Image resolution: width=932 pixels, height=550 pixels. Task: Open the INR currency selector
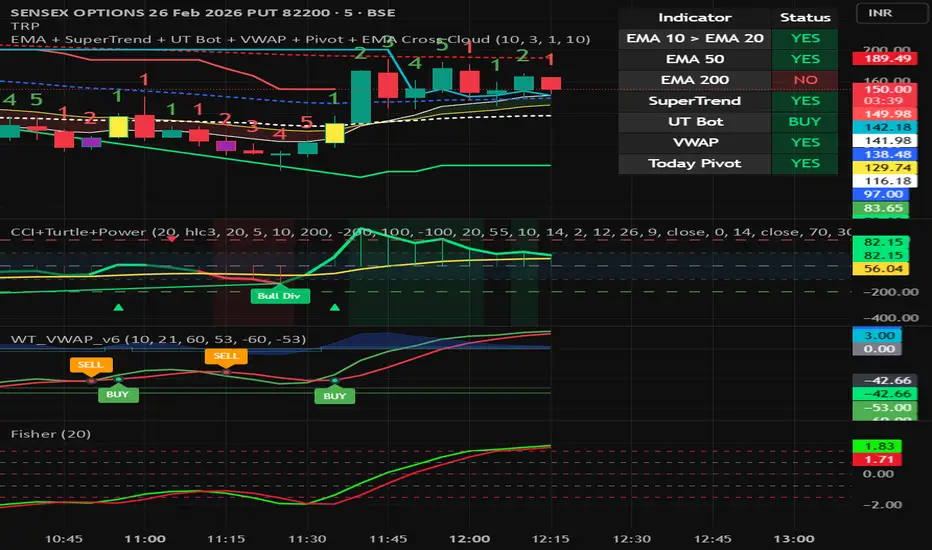tap(891, 13)
